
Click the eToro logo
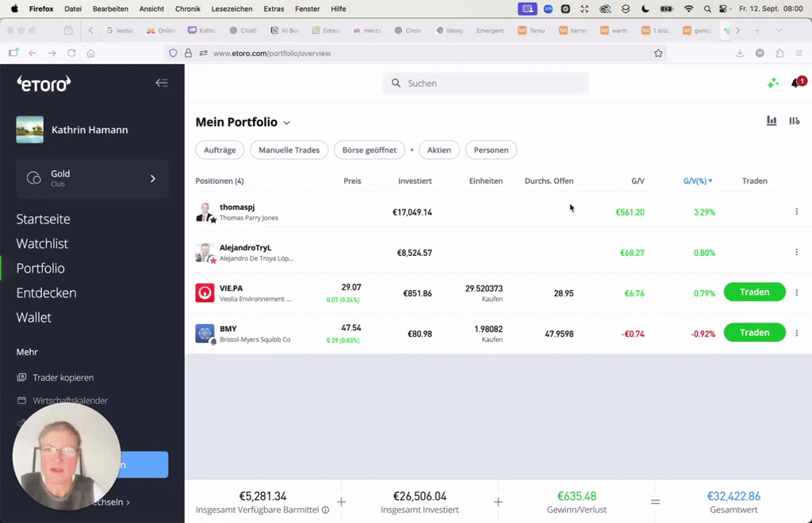(43, 82)
